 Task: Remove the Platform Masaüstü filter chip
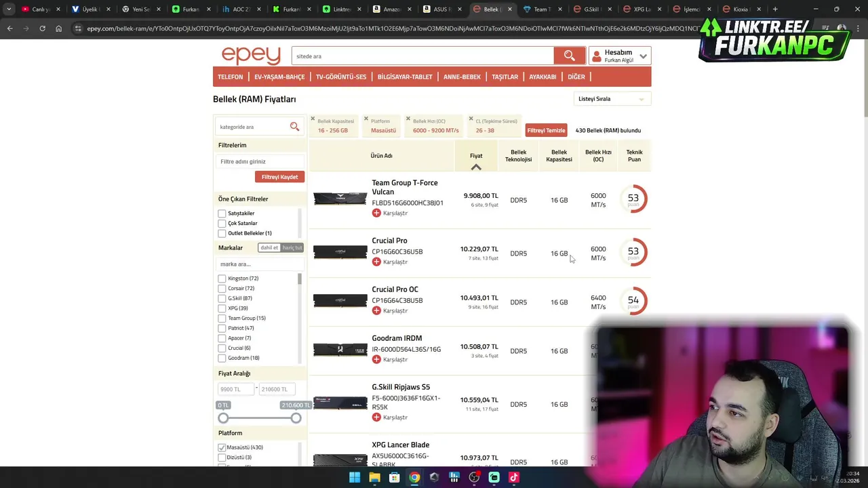tap(366, 119)
